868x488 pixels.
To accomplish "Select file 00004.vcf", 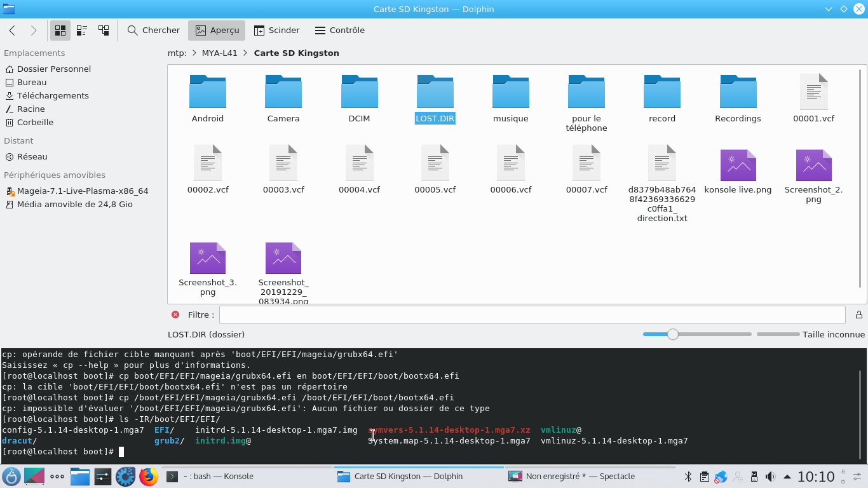I will 359,170.
